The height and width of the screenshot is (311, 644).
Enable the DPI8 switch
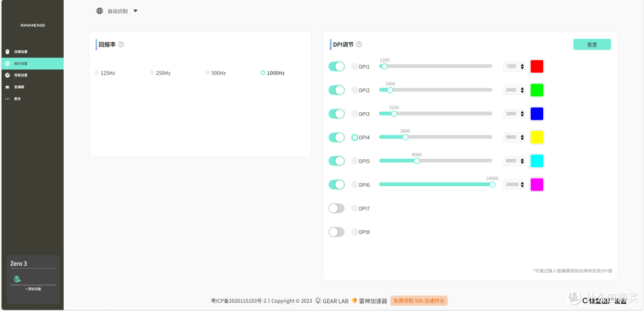point(336,232)
